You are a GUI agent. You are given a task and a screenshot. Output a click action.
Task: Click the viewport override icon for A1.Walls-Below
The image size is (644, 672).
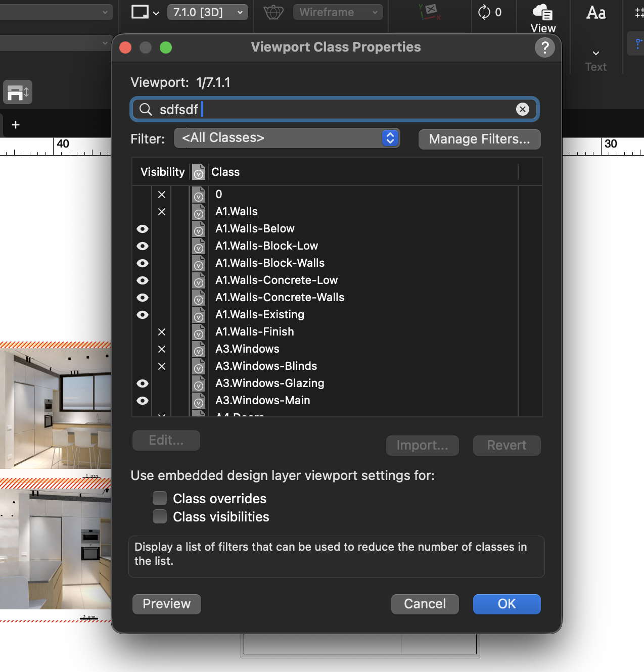coord(199,229)
